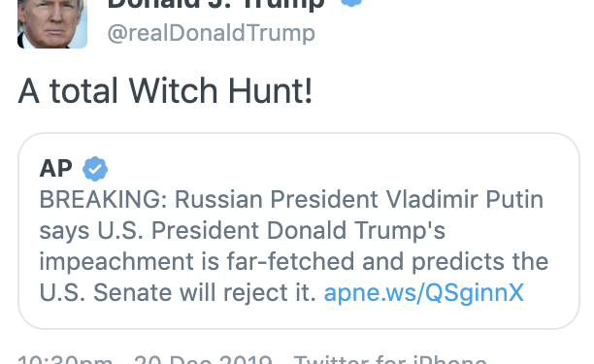Click the verified badge beside AP
Viewport: 594px width, 364px height.
(x=95, y=169)
